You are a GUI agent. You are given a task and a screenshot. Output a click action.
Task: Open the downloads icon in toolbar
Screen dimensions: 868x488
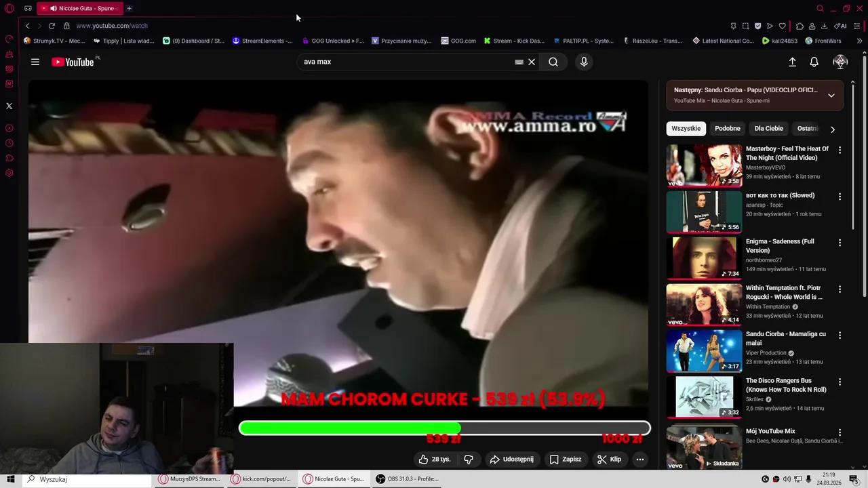tap(824, 26)
